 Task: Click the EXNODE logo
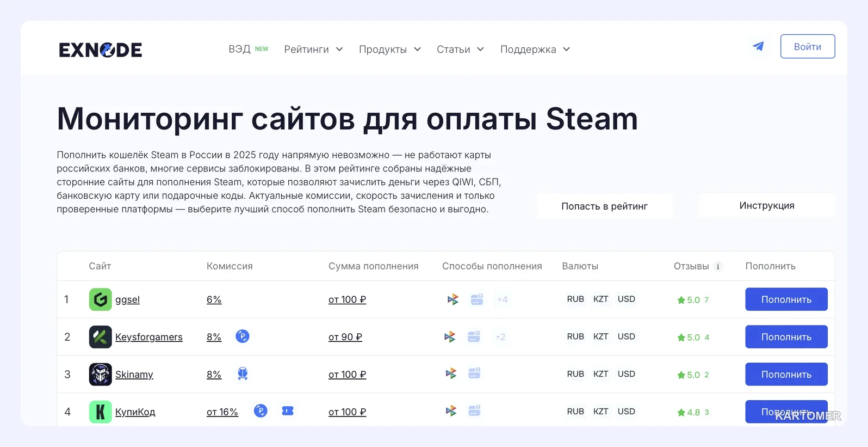pos(101,50)
